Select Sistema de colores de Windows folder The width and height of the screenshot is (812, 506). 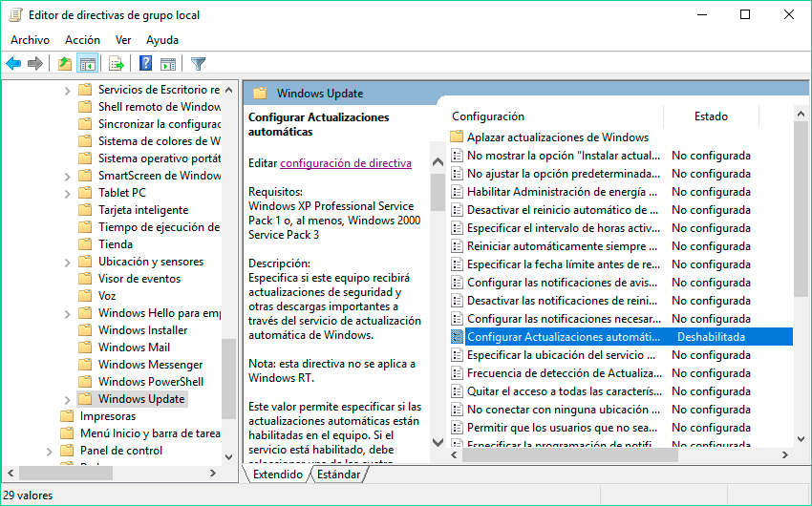coord(160,140)
